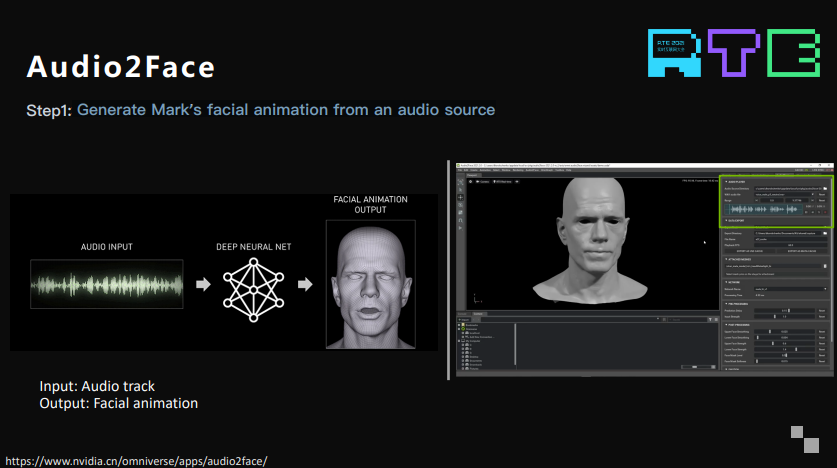The width and height of the screenshot is (837, 468).
Task: Adjust the Upper Face Smoothing slider
Action: click(784, 331)
